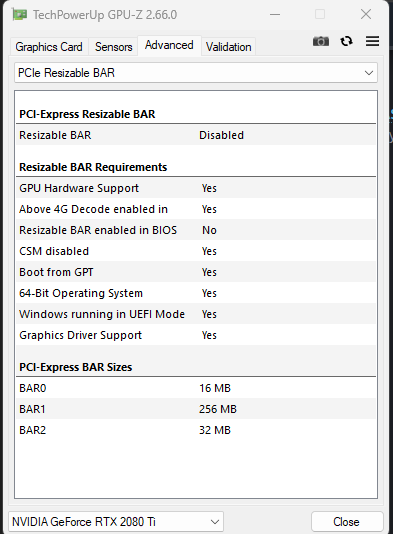Image resolution: width=393 pixels, height=534 pixels.
Task: Select the Graphics Driver Support row
Action: 196,335
